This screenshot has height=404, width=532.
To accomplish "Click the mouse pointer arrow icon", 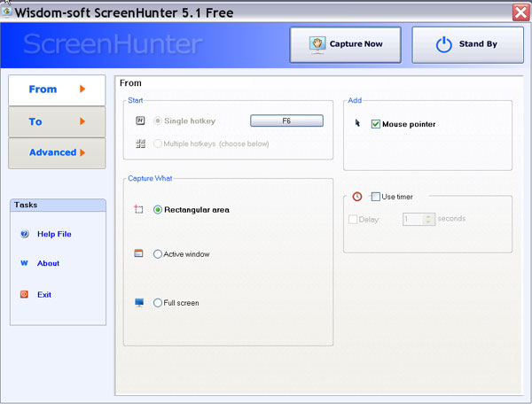I will pos(357,122).
